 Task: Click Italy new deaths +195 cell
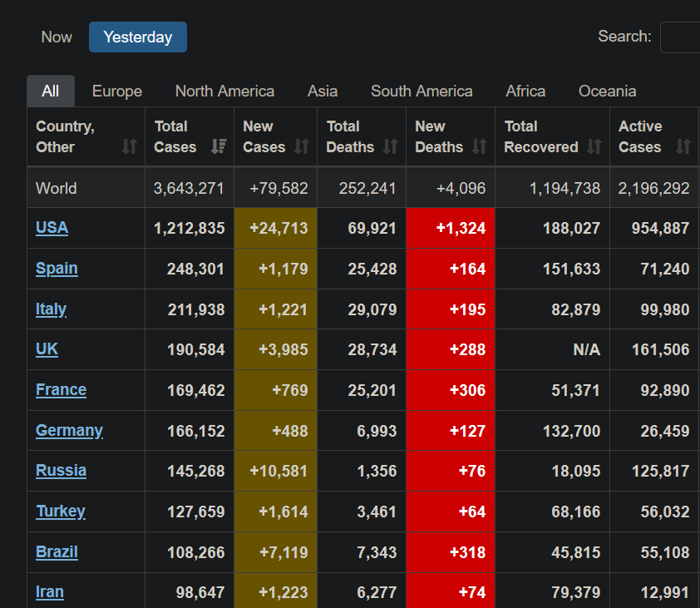point(451,309)
